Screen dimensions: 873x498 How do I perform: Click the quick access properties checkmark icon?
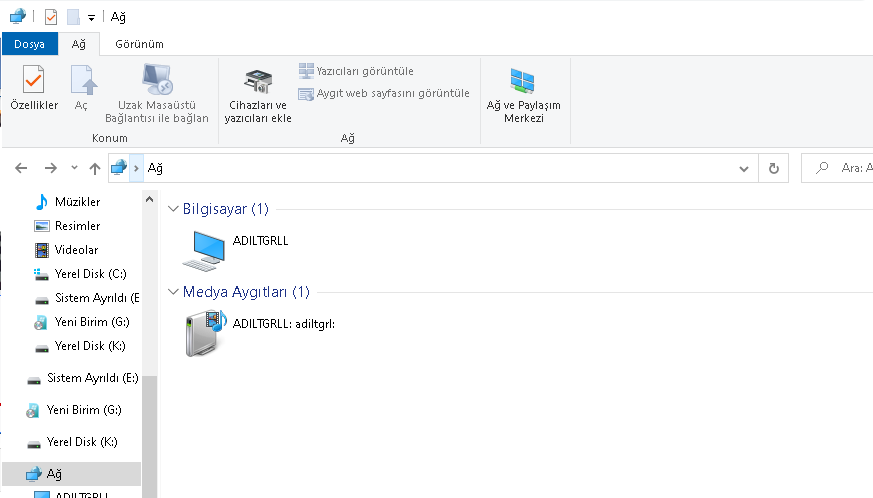(51, 17)
